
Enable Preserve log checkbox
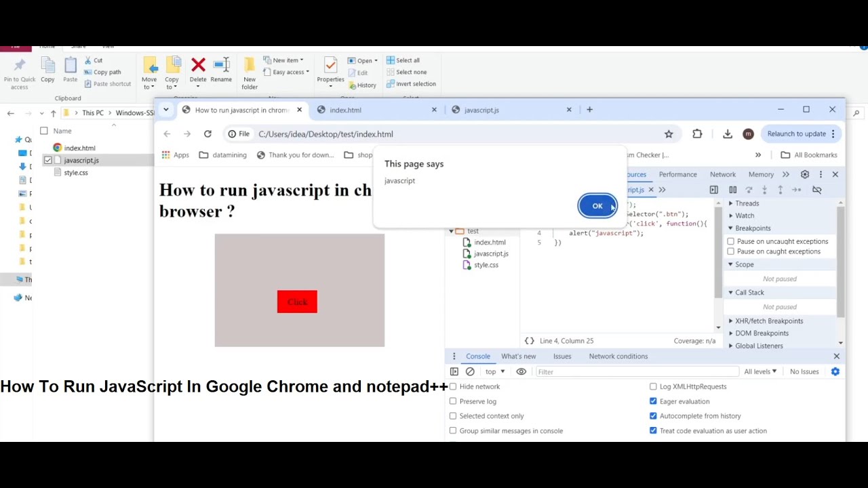click(x=453, y=402)
